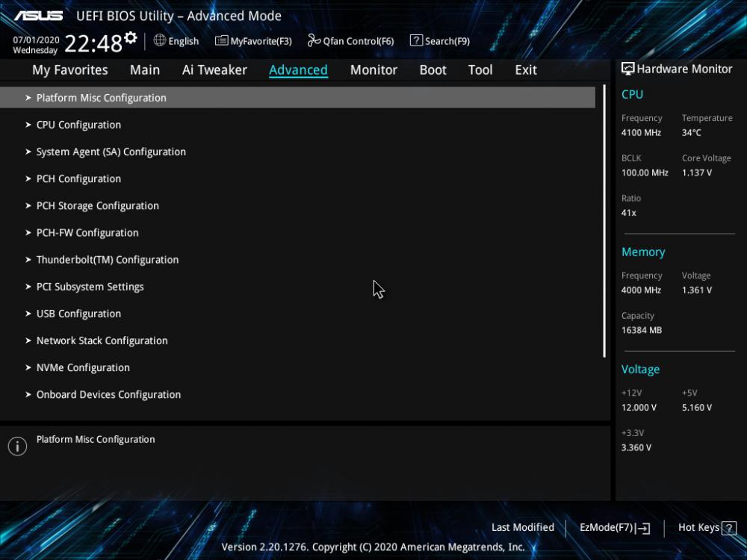Open Onboard Devices Configuration
The height and width of the screenshot is (560, 747).
tap(108, 395)
